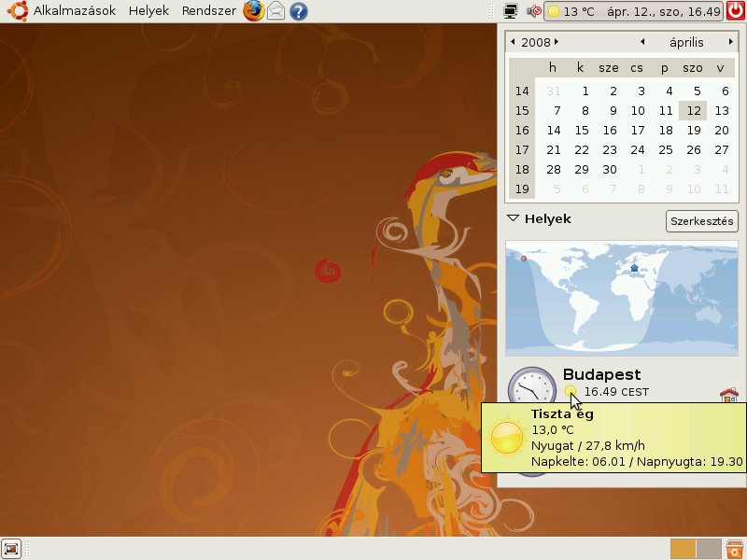Screen dimensions: 747x560
Task: Collapse the Helyek section triangle
Action: coord(513,218)
